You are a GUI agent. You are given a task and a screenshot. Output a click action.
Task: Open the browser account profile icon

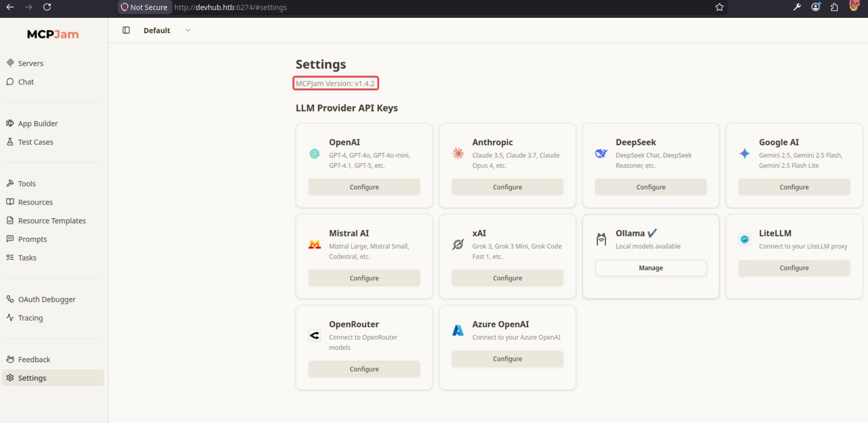click(815, 7)
